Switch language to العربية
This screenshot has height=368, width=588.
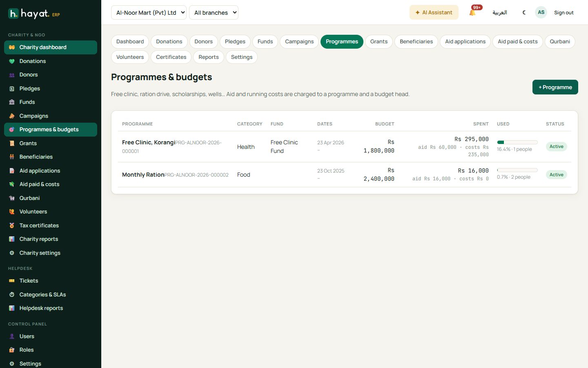tap(500, 13)
